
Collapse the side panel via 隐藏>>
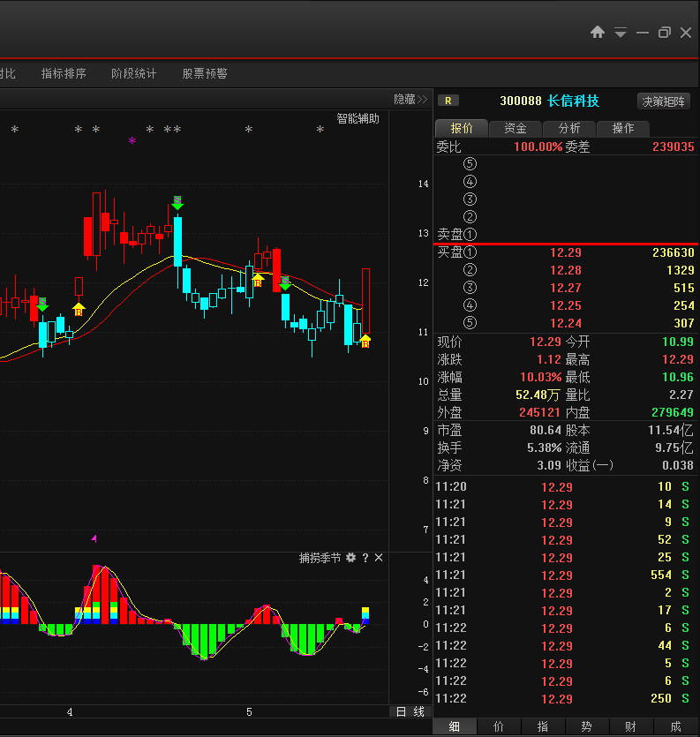[x=410, y=100]
